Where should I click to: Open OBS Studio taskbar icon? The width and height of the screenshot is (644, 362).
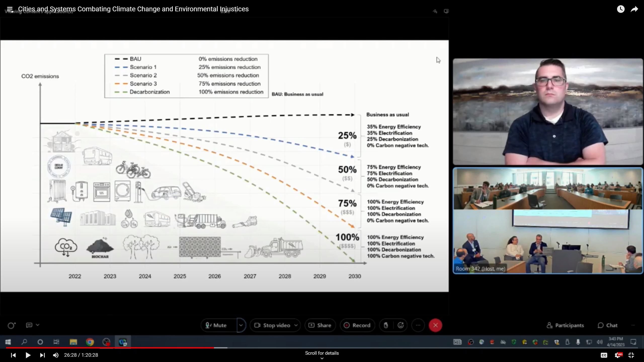click(x=106, y=342)
